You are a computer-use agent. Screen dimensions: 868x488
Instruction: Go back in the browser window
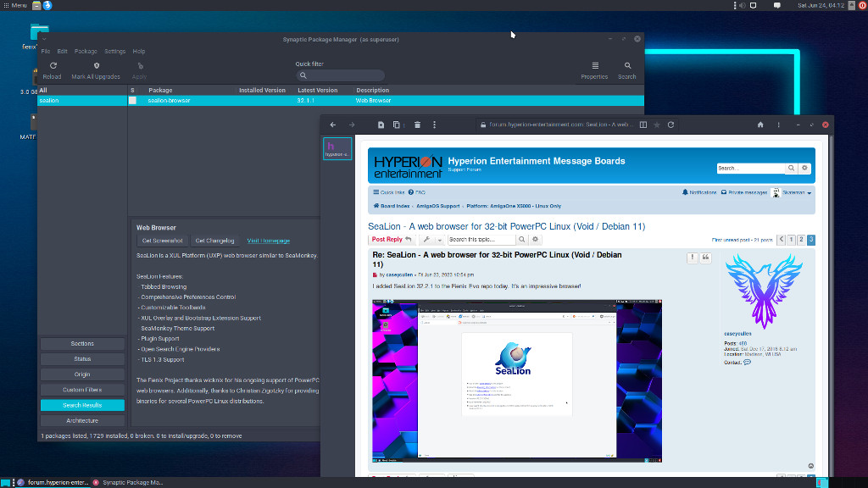point(332,125)
